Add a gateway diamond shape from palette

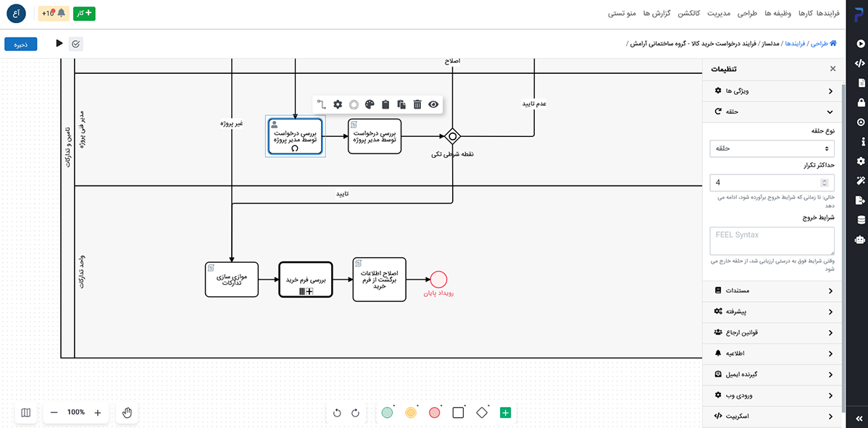point(482,413)
